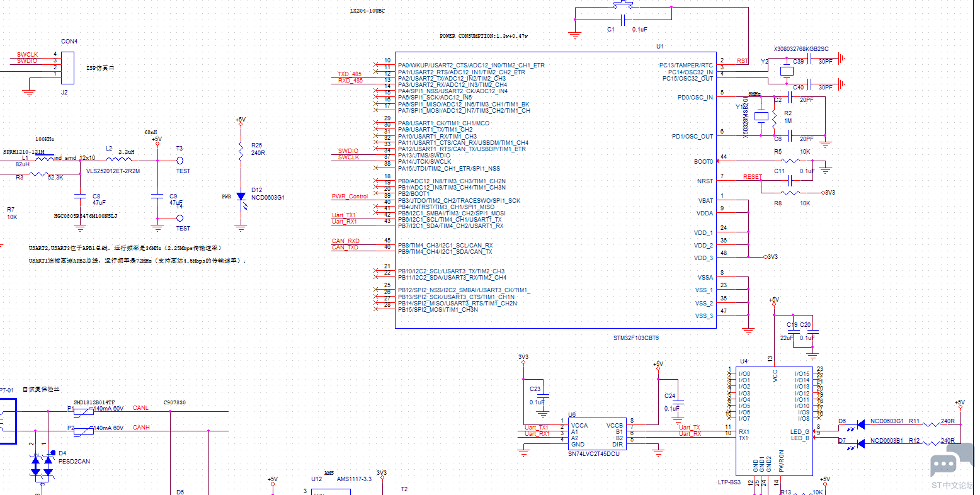This screenshot has width=980, height=495.
Task: Select the PB8/TIM4_CH3/I2C1_SCL/CAN_RX pin name
Action: click(445, 245)
